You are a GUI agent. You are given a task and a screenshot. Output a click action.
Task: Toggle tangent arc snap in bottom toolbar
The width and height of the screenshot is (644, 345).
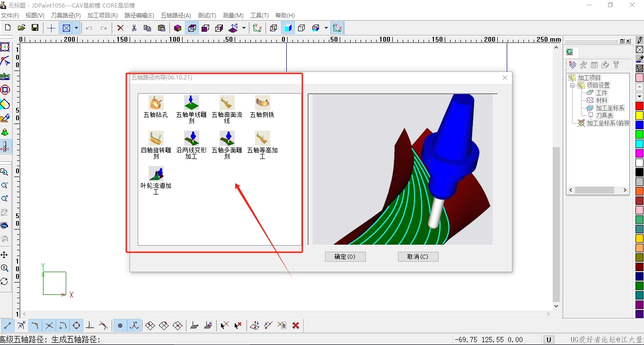click(62, 326)
